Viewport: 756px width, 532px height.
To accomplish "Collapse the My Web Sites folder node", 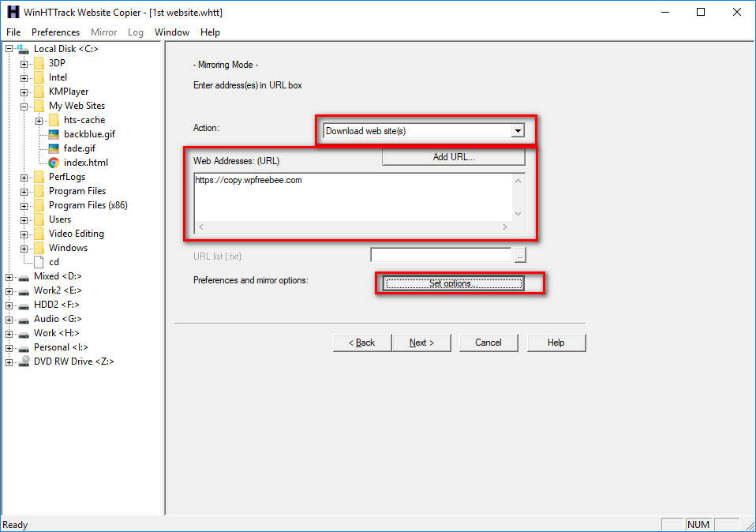I will point(24,106).
